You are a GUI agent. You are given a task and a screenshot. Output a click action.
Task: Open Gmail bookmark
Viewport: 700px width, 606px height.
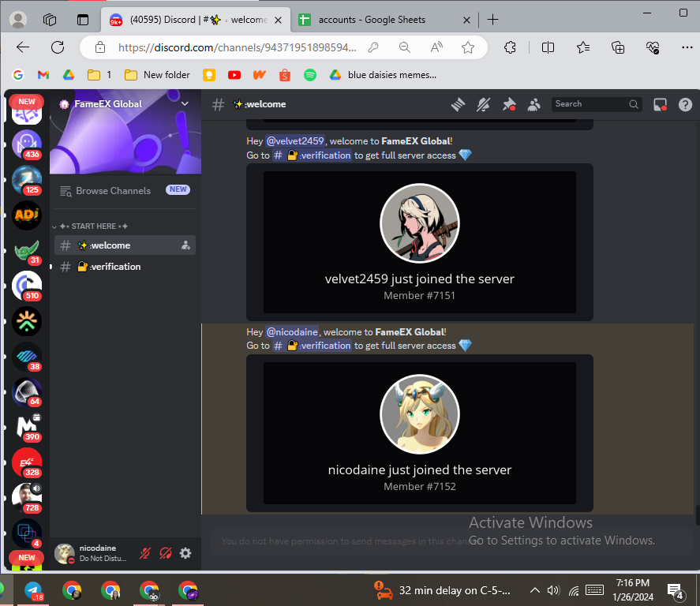(43, 75)
